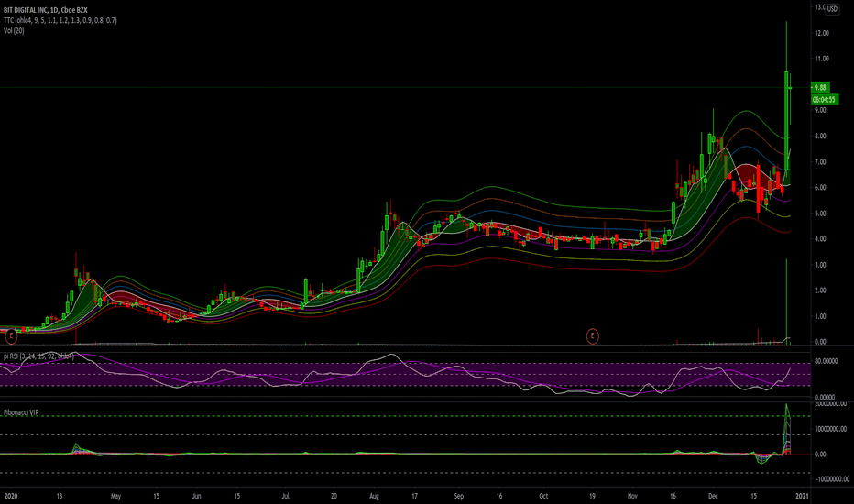Click the 2021 date axis label

click(x=802, y=497)
